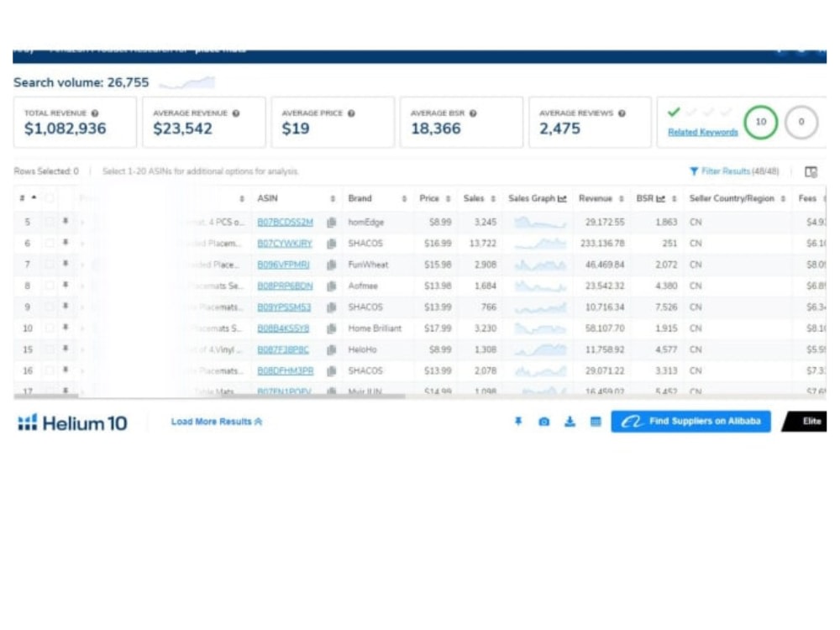Pin row 6 SHACOS product
This screenshot has height=630, width=840.
click(x=66, y=242)
